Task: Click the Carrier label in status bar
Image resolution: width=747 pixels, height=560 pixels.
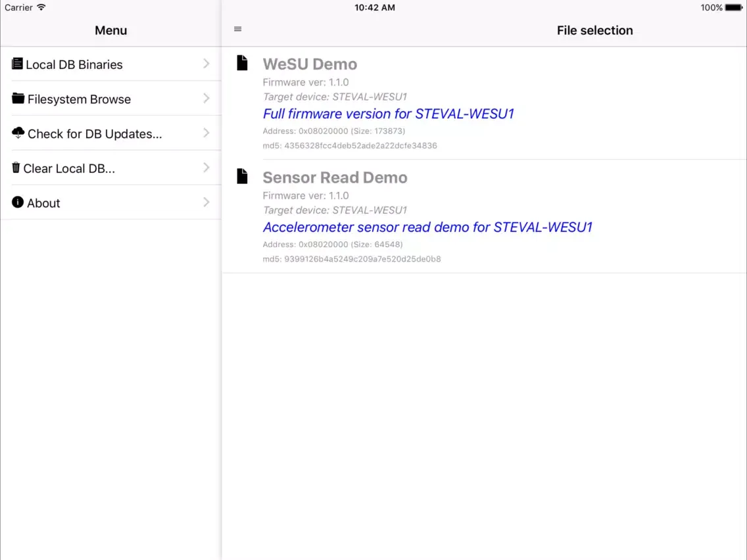Action: pyautogui.click(x=18, y=8)
